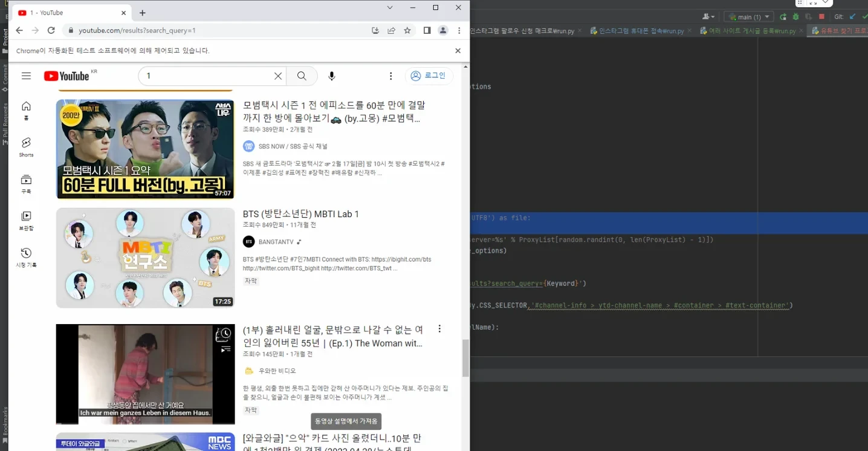Open Subscriptions (구독) in YouTube sidebar
The height and width of the screenshot is (451, 868).
pyautogui.click(x=26, y=184)
